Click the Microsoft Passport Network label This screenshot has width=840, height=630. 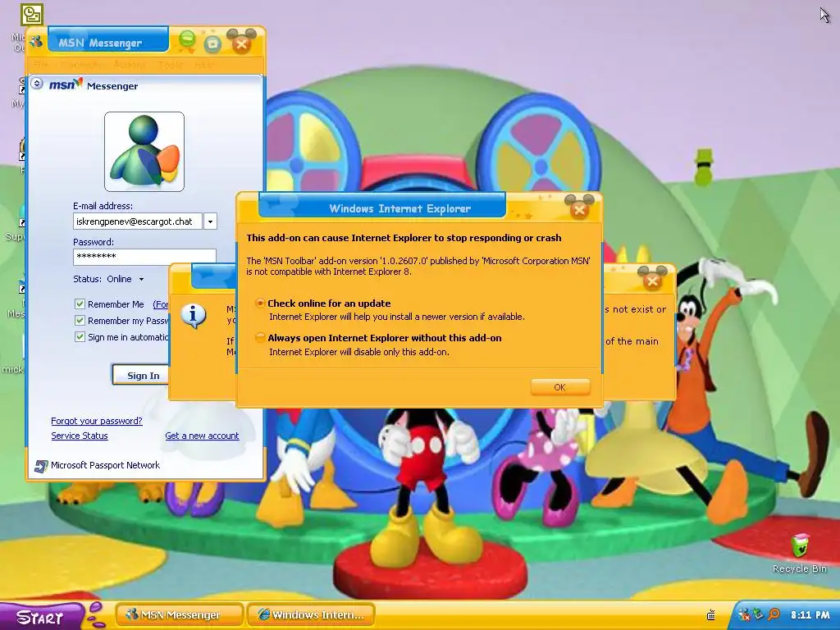(x=106, y=466)
